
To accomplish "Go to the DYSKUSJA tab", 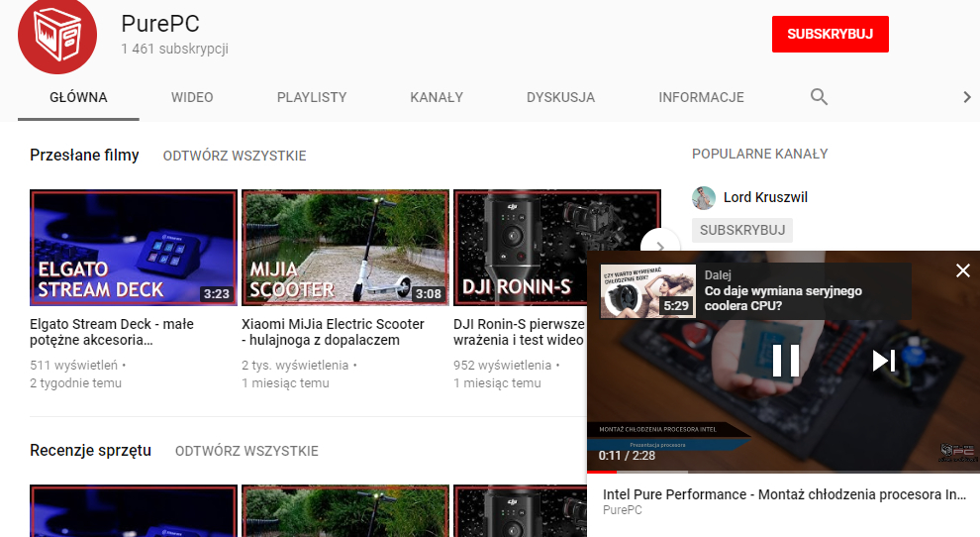I will tap(560, 98).
